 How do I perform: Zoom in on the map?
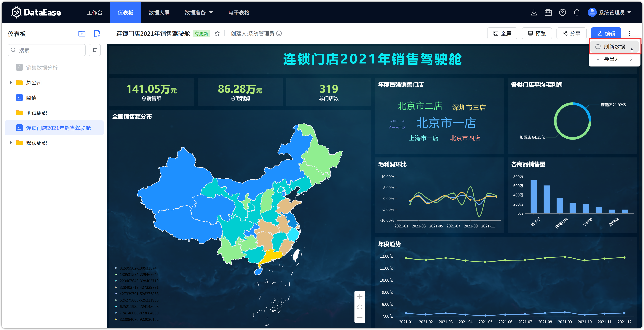tap(360, 296)
